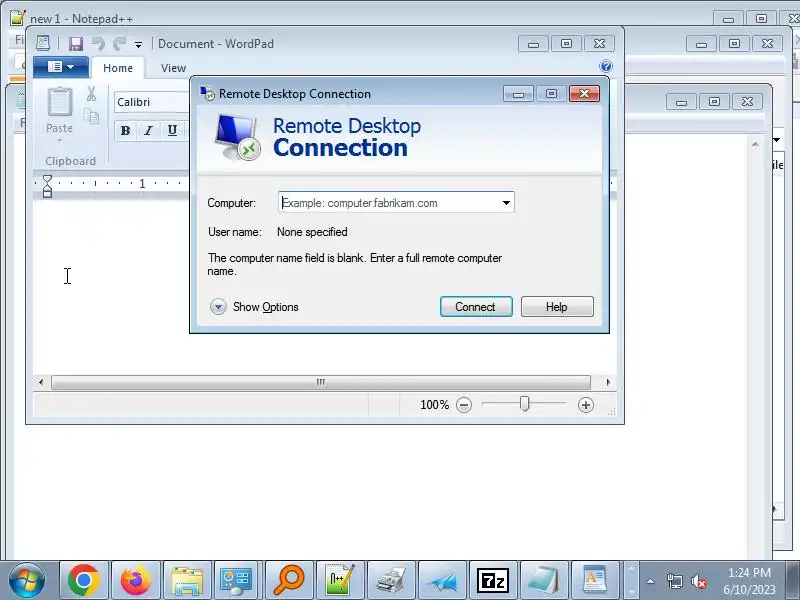
Task: Toggle Bold formatting in WordPad
Action: pos(125,131)
